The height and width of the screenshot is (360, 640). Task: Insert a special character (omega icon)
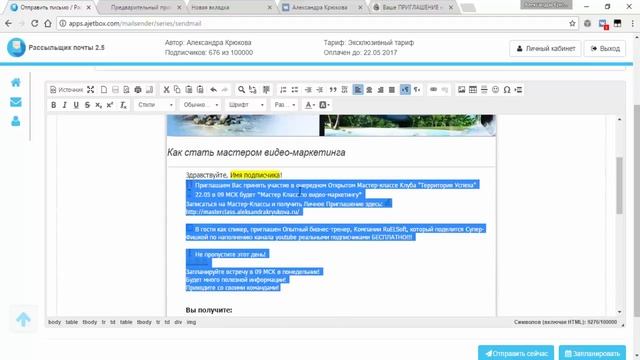click(507, 90)
